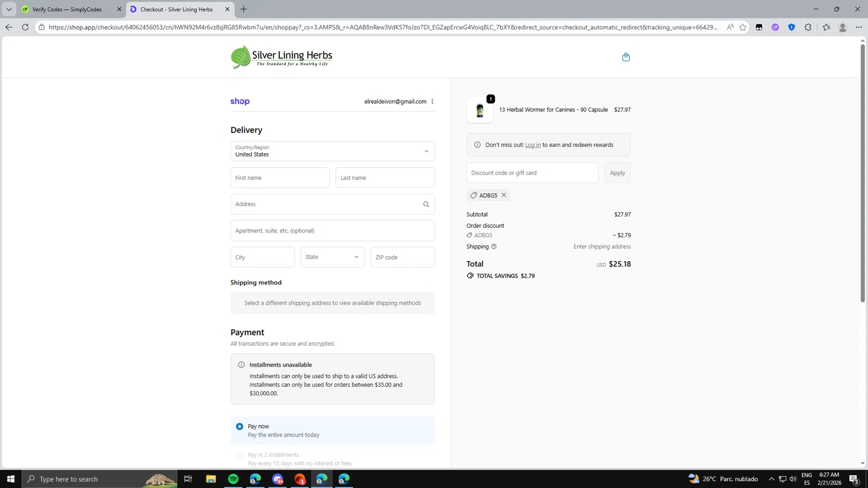The height and width of the screenshot is (488, 868).
Task: Click the Apartment, suite optional field
Action: click(333, 231)
